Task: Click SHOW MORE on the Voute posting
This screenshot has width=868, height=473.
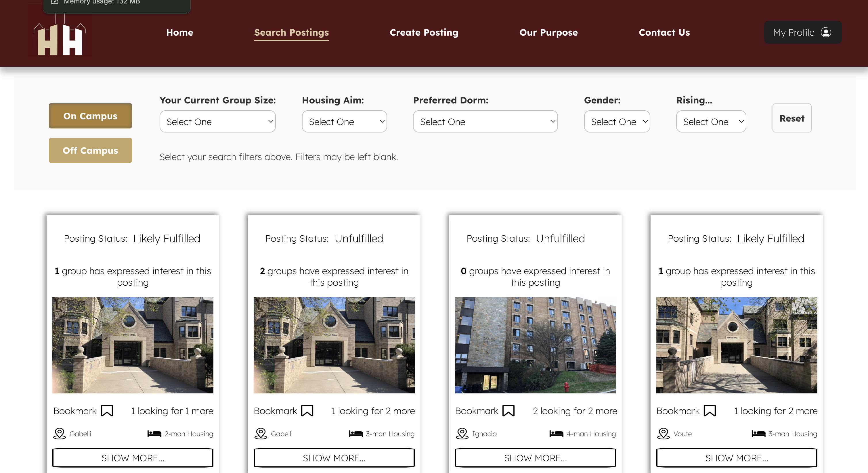Action: pyautogui.click(x=736, y=458)
